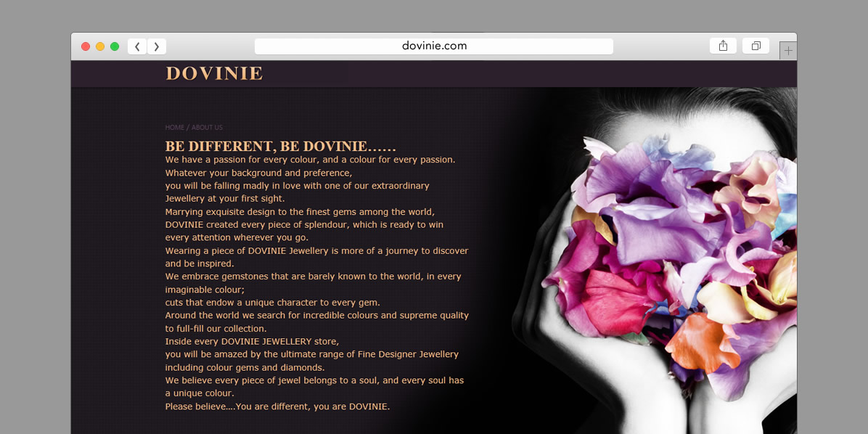The image size is (868, 434).
Task: Click the 'Marrying exquisite design' sentence
Action: click(x=300, y=212)
